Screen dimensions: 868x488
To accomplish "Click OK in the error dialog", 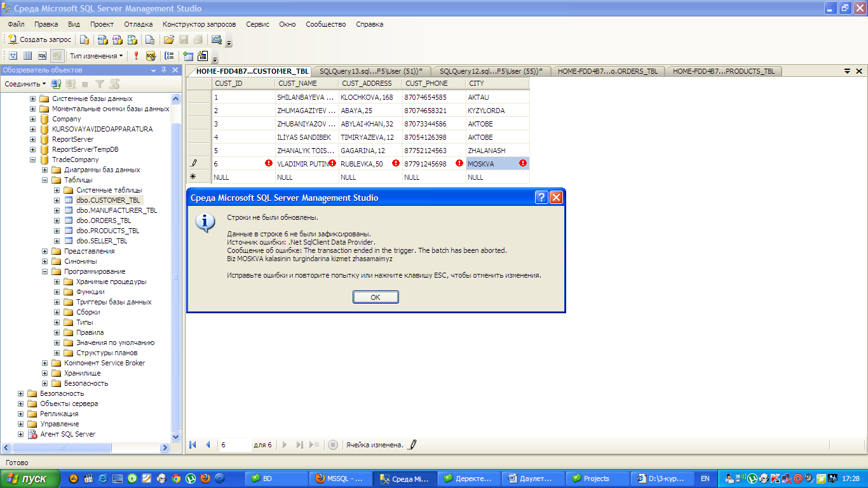I will 376,297.
